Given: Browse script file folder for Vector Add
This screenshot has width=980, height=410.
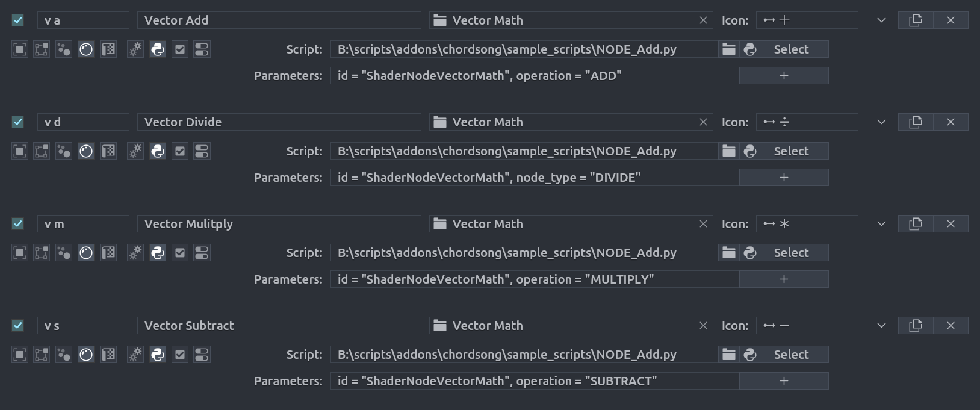Looking at the screenshot, I should pos(729,49).
